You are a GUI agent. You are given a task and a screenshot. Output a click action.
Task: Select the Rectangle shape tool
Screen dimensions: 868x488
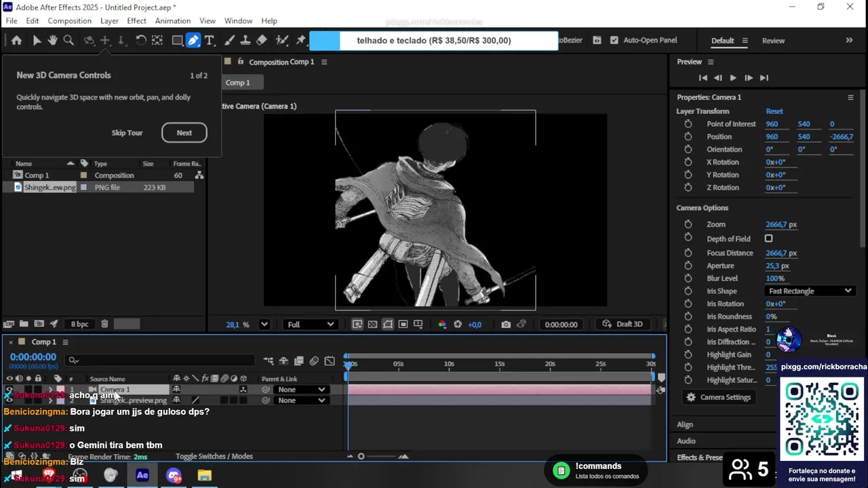[x=177, y=41]
